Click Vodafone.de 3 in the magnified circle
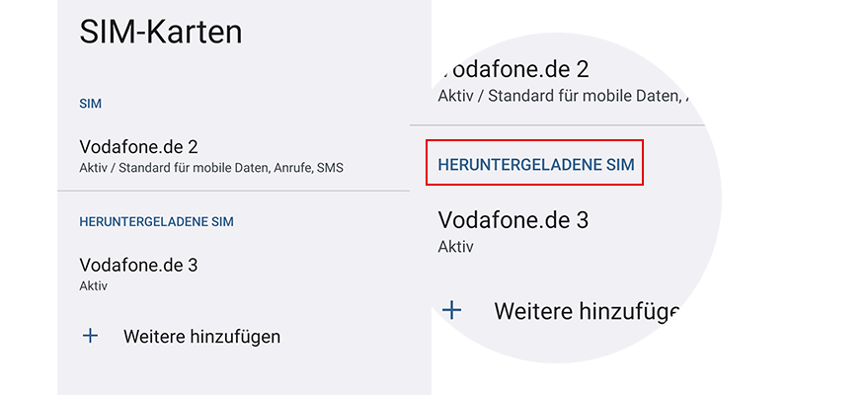The image size is (868, 395). [x=513, y=219]
